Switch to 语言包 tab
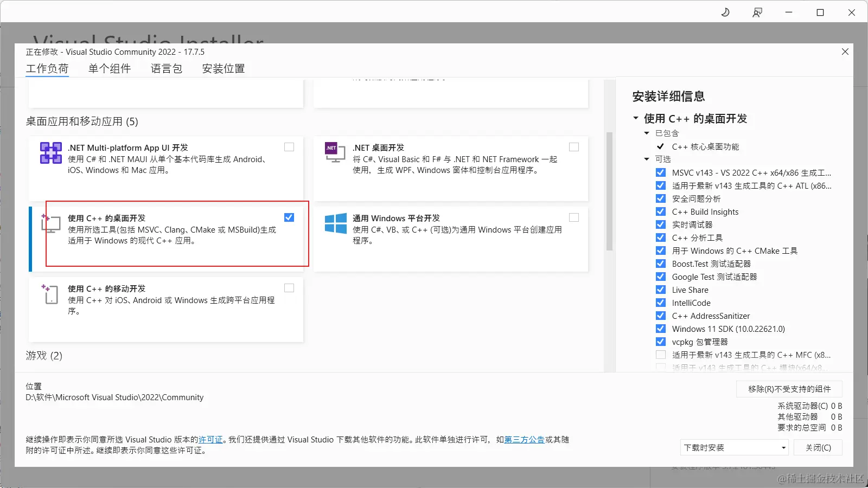 (x=167, y=68)
